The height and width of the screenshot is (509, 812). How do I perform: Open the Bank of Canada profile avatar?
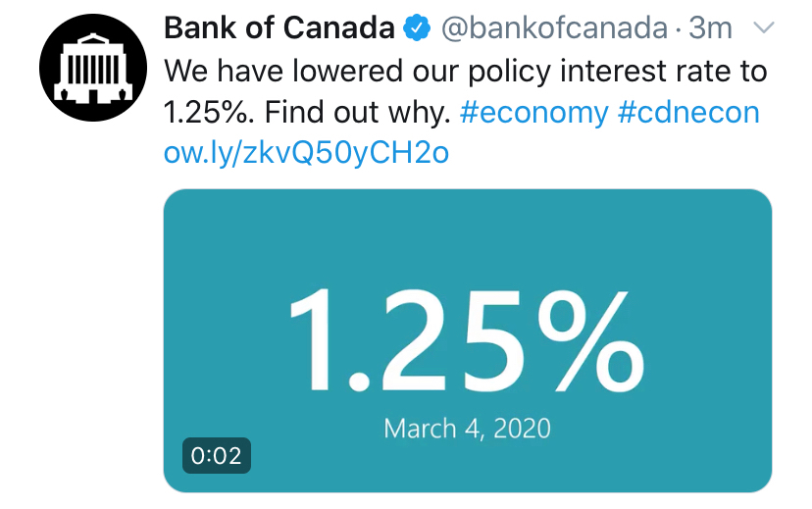(x=93, y=68)
